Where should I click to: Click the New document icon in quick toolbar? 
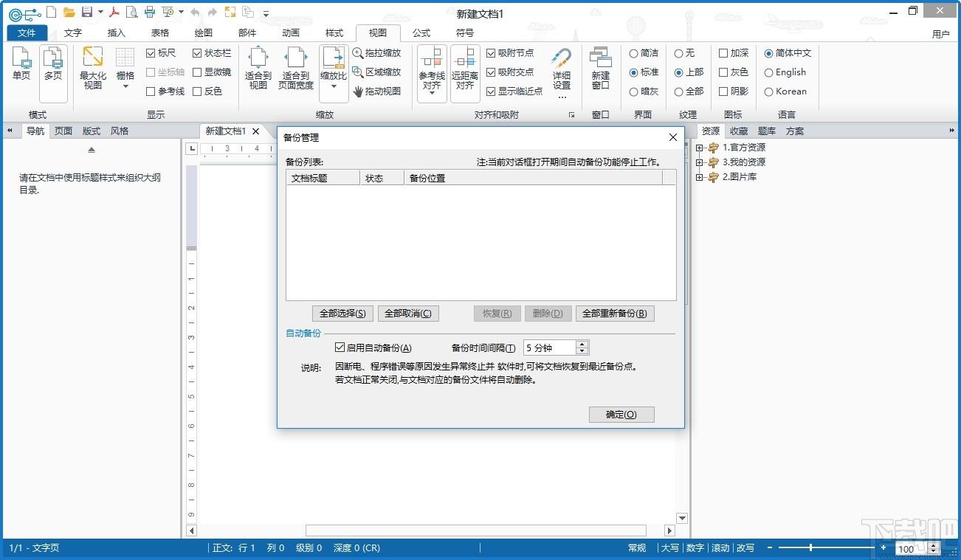[x=51, y=12]
